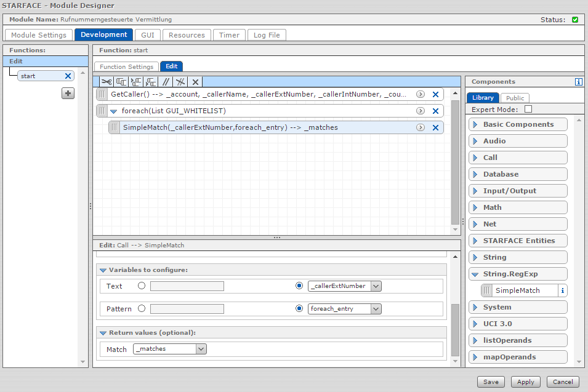
Task: Grab the GetCaller row drag handle
Action: (102, 94)
